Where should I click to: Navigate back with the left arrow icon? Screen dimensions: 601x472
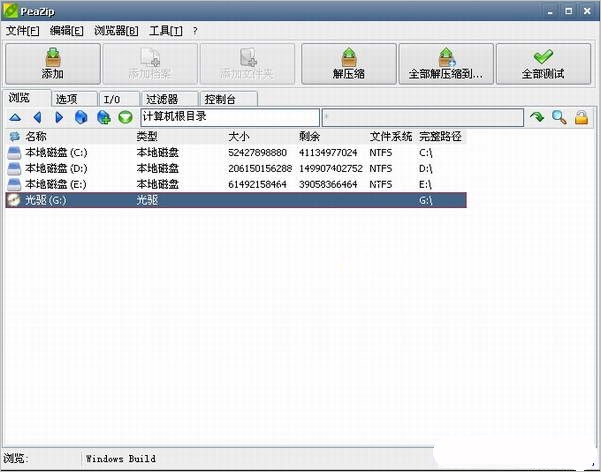point(37,117)
